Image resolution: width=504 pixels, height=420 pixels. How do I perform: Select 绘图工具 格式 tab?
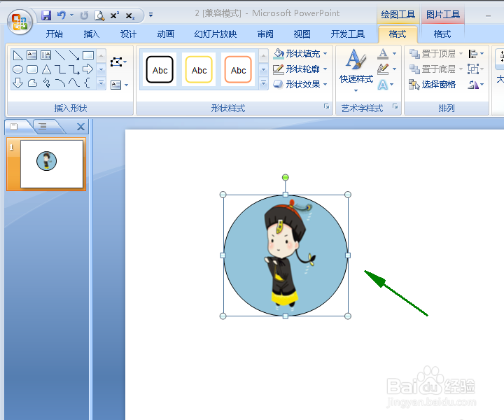click(x=398, y=34)
